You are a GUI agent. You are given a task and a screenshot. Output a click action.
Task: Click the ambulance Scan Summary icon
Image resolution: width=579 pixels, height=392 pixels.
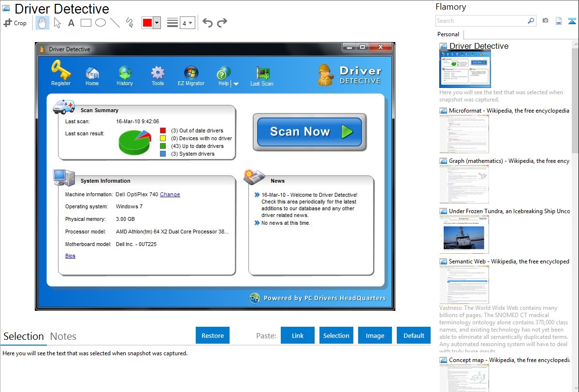[x=64, y=107]
